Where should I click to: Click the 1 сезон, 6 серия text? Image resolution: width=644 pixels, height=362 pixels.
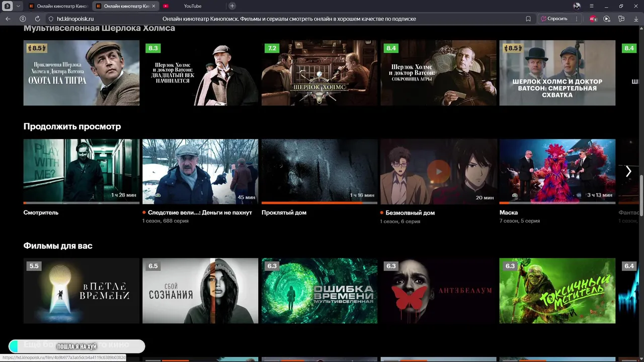[x=400, y=221]
